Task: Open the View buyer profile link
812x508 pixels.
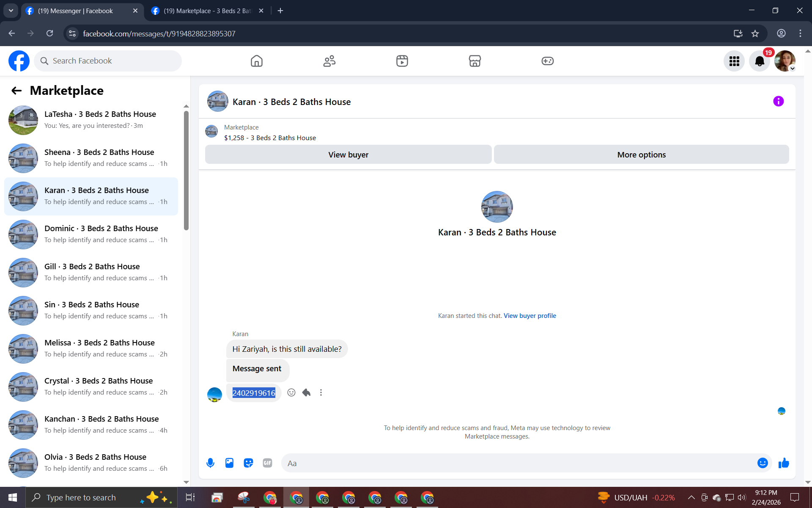Action: pos(529,316)
